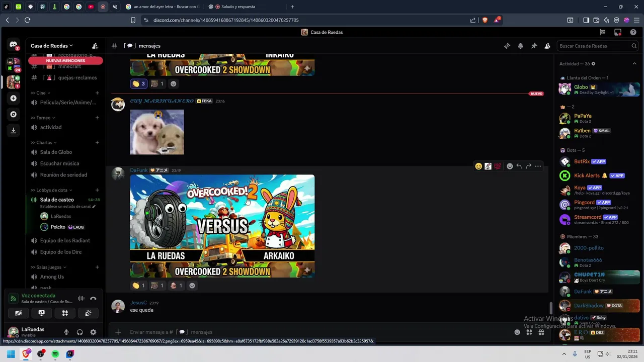644x362 pixels.
Task: Open GIF/sticker apps button in message box
Action: click(x=529, y=332)
